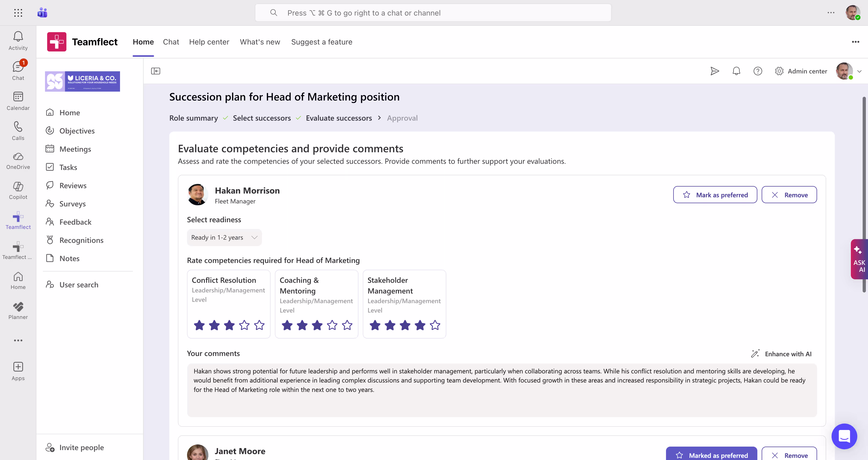Open the Admin center gear
The height and width of the screenshot is (460, 868).
pyautogui.click(x=800, y=71)
